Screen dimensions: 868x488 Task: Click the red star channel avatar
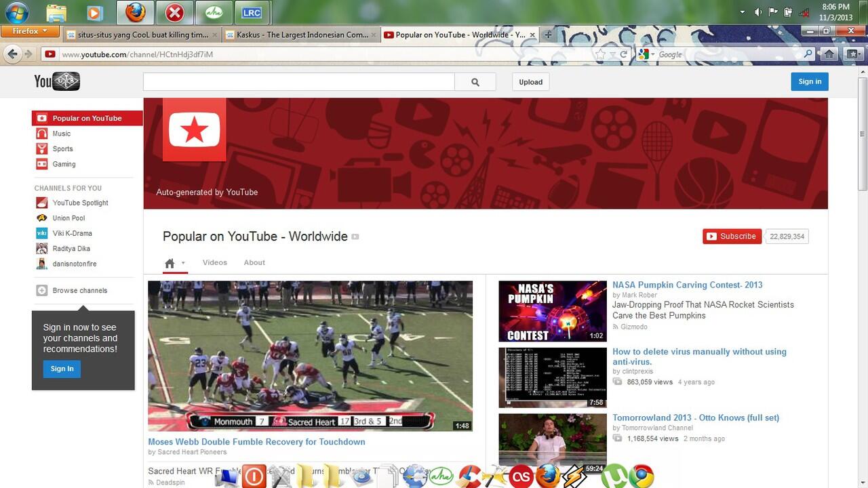pyautogui.click(x=194, y=129)
